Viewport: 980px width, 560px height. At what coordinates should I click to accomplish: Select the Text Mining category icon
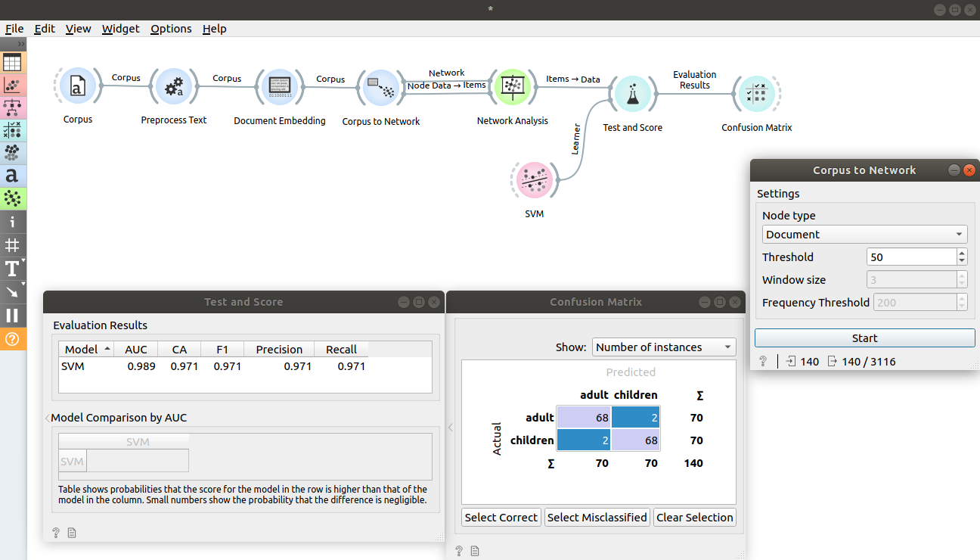point(12,176)
